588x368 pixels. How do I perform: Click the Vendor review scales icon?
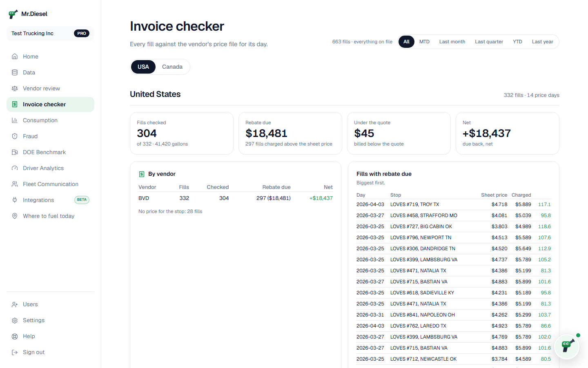point(15,88)
